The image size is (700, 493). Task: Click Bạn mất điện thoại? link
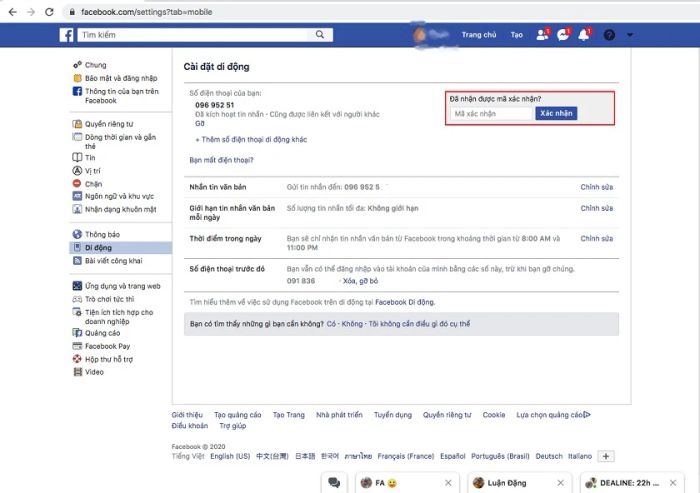coord(221,160)
